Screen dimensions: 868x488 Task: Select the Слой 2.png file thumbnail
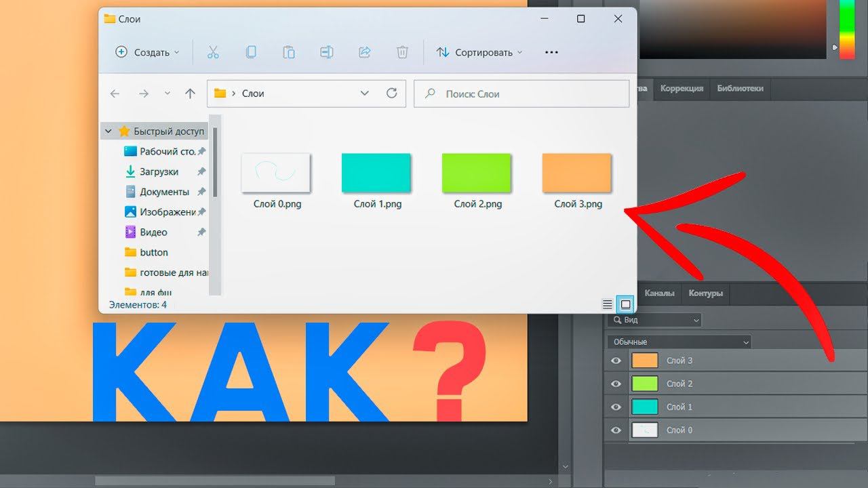(x=477, y=173)
